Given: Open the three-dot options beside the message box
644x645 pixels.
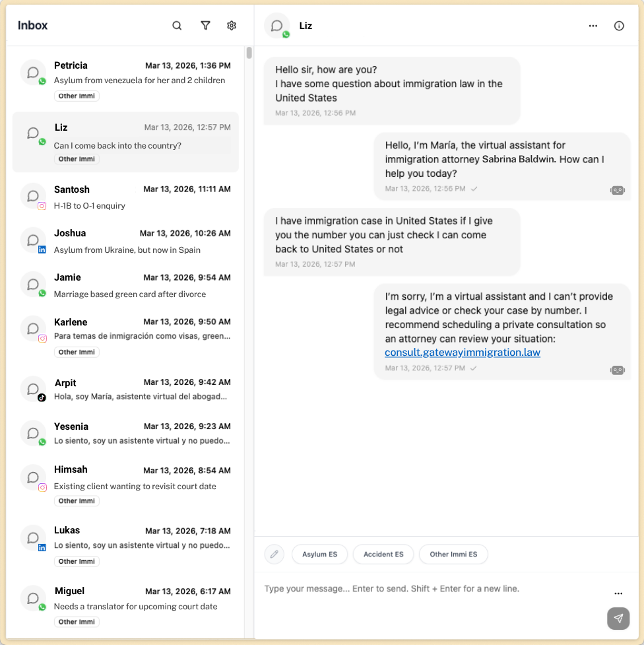Looking at the screenshot, I should coord(618,593).
